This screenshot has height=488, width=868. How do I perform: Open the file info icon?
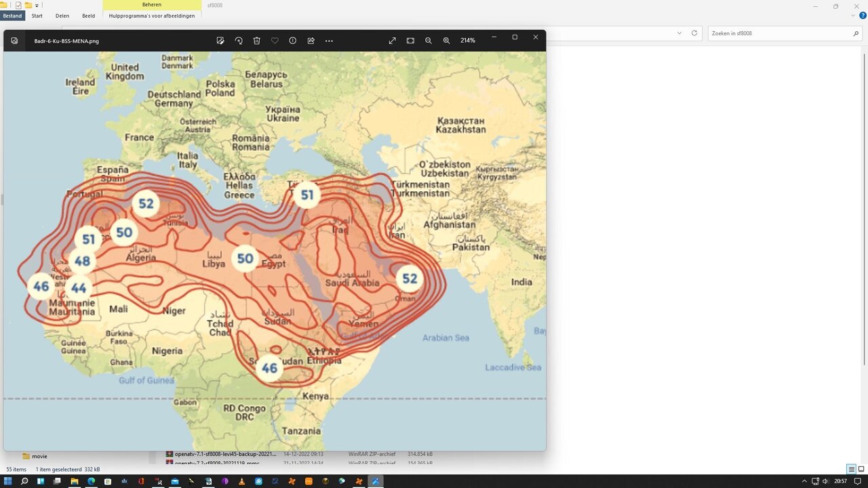point(293,41)
